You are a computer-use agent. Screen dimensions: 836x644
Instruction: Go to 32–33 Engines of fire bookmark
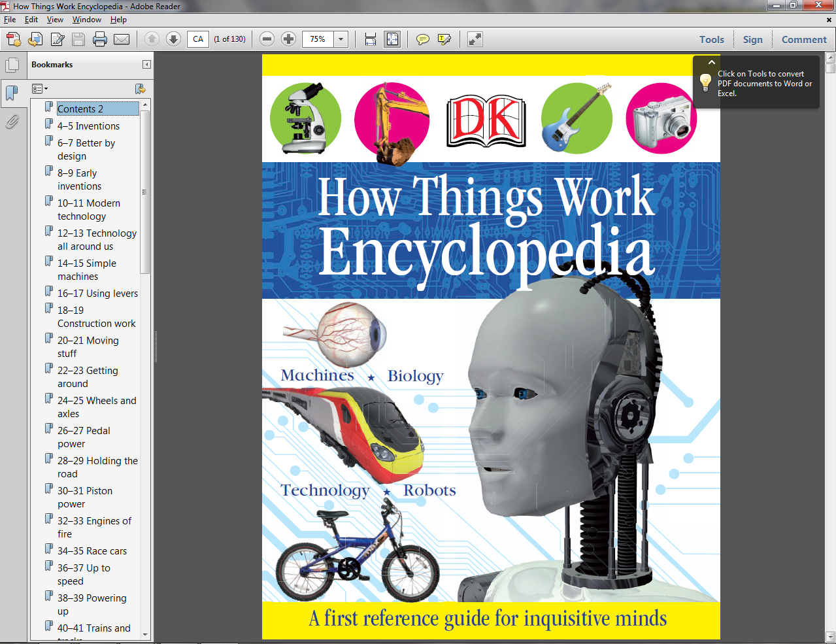[x=94, y=527]
